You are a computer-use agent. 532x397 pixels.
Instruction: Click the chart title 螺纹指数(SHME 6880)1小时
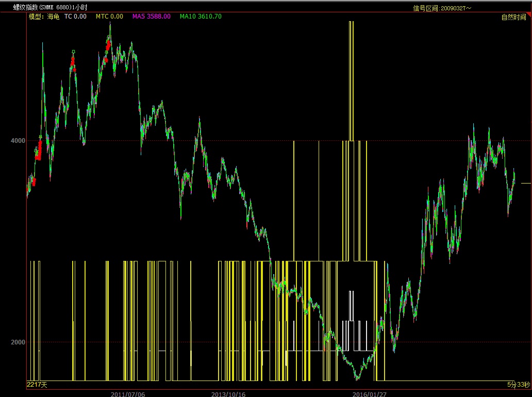(x=50, y=7)
